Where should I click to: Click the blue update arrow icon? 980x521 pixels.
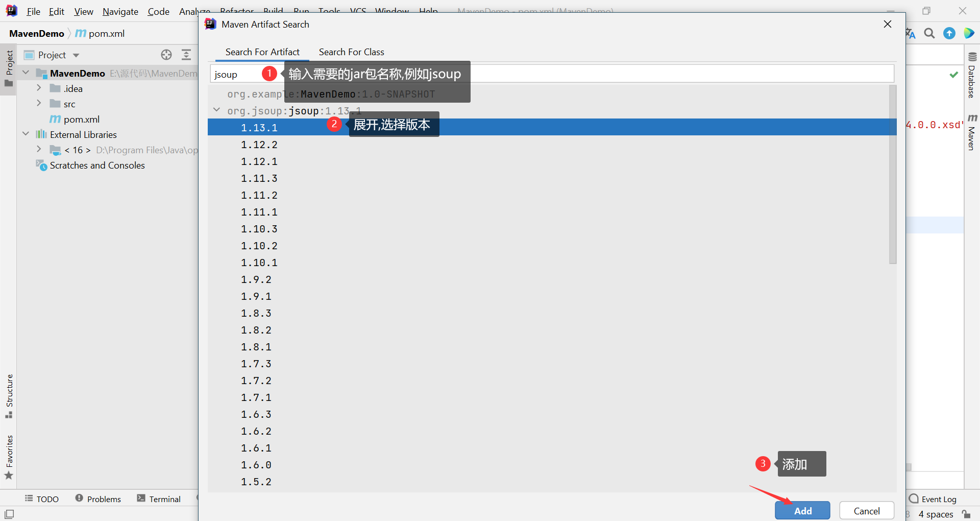click(x=949, y=34)
